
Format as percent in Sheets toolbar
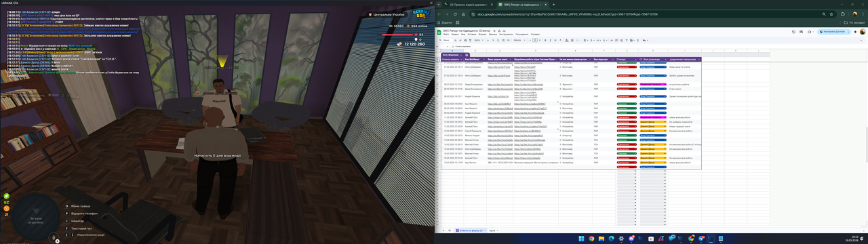tap(493, 40)
